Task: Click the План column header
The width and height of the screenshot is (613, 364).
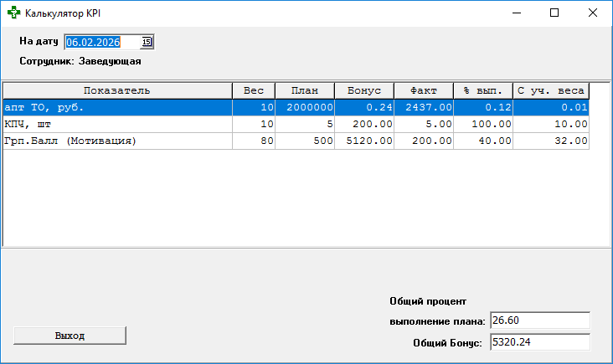Action: click(x=305, y=90)
